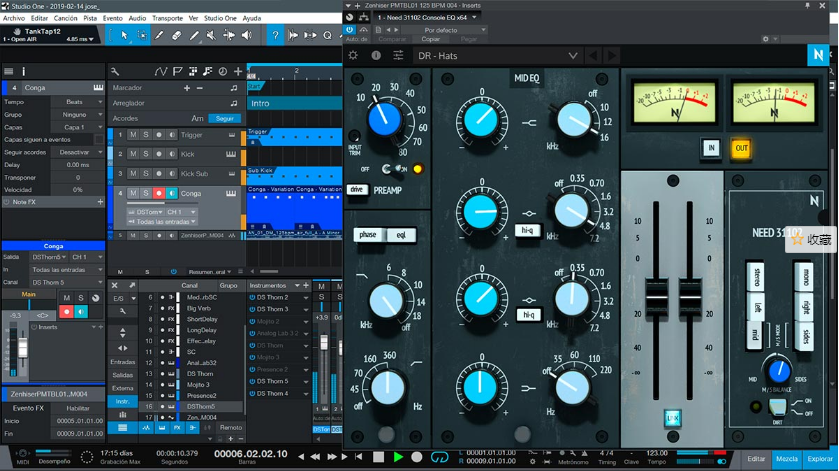The height and width of the screenshot is (471, 839).
Task: Switch to the Mezcla tab
Action: (787, 459)
